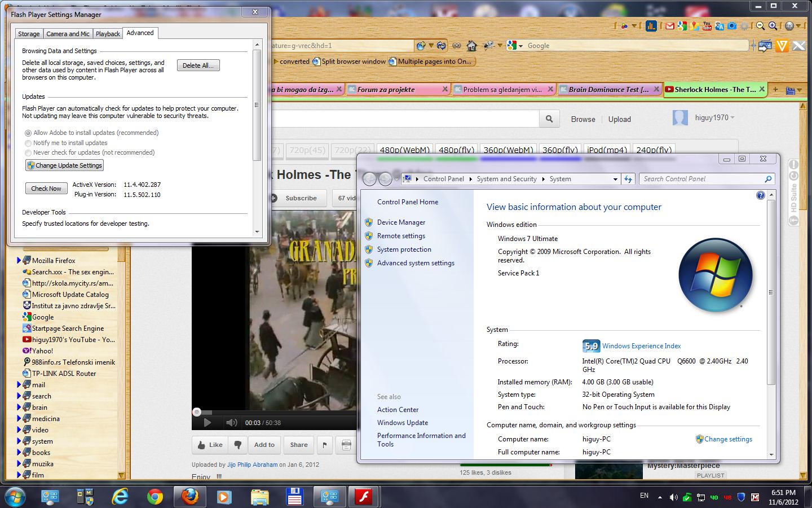
Task: Expand the medicina bookmark folder
Action: (x=19, y=419)
